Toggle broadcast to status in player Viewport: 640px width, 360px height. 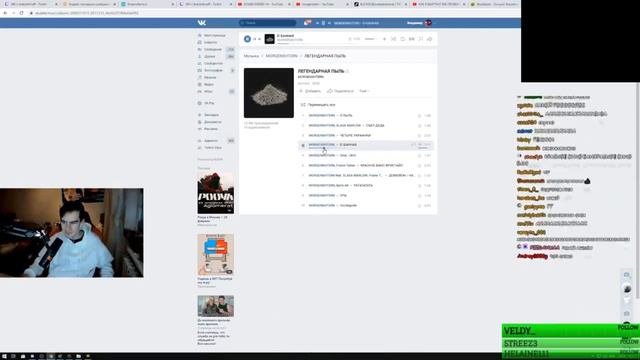point(420,39)
